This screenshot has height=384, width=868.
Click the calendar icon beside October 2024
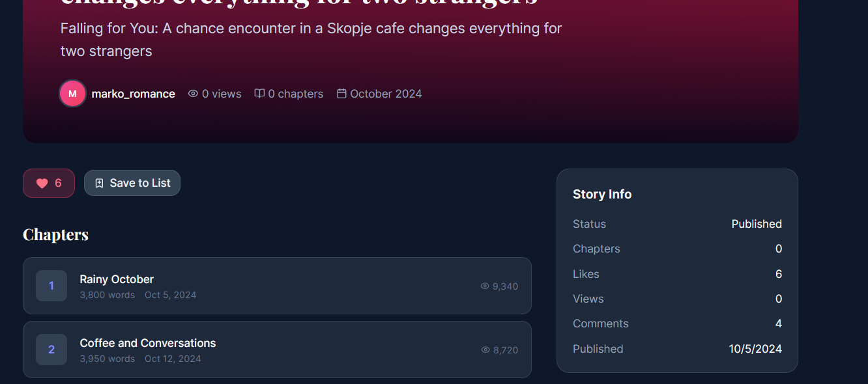[341, 94]
